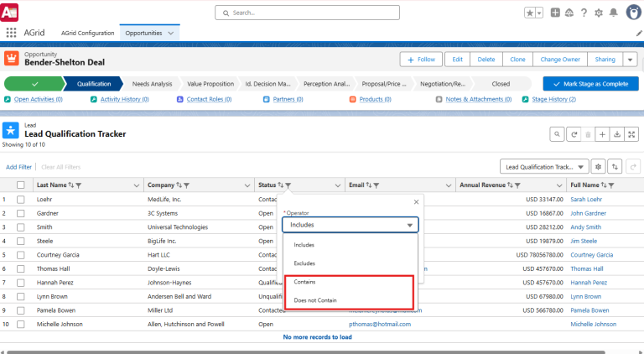
Task: Open the Annual Revenue column menu chevron
Action: [559, 185]
